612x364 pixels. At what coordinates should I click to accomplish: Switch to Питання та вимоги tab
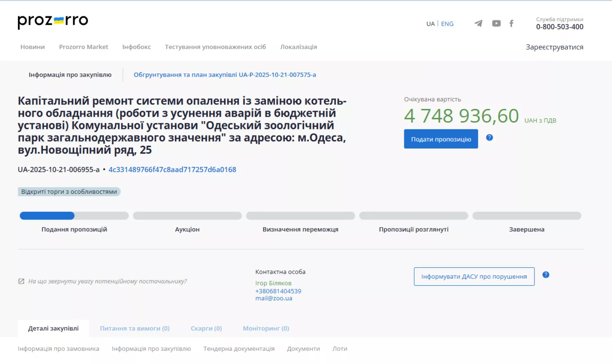pos(135,328)
